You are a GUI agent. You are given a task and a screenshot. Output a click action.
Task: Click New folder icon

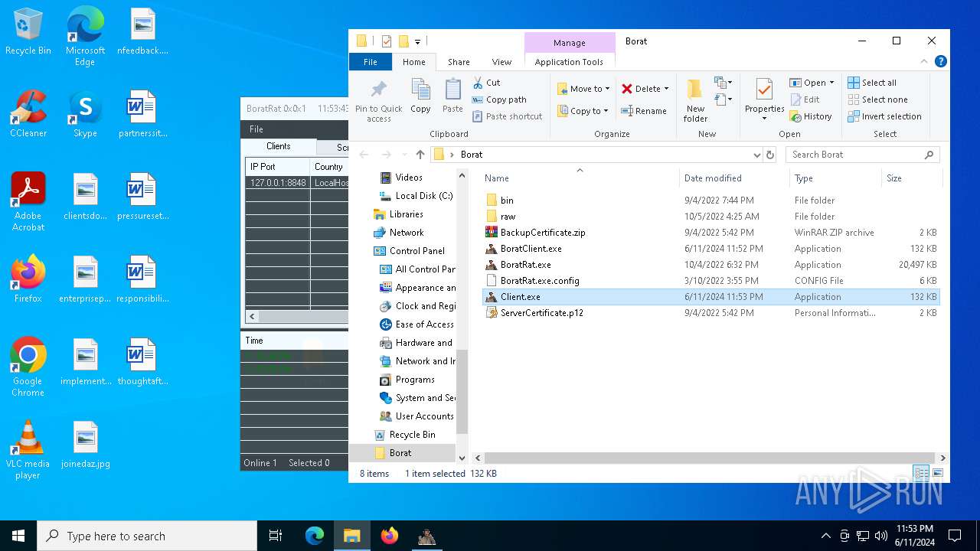(695, 99)
